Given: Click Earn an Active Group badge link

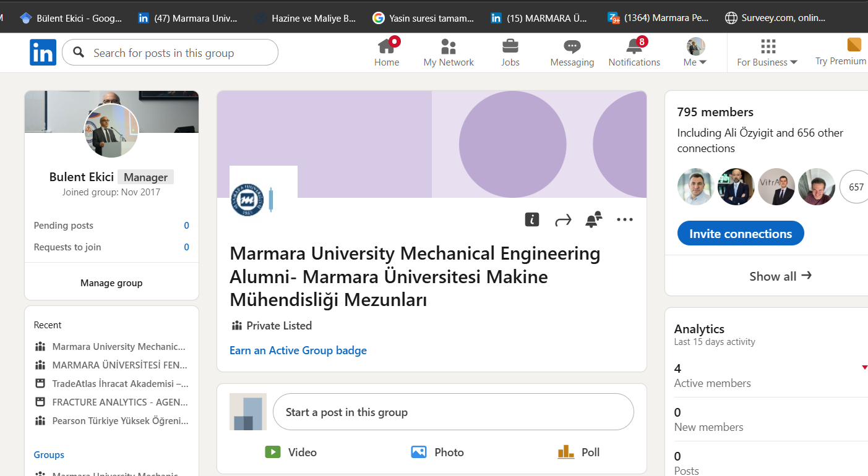Looking at the screenshot, I should coord(298,351).
